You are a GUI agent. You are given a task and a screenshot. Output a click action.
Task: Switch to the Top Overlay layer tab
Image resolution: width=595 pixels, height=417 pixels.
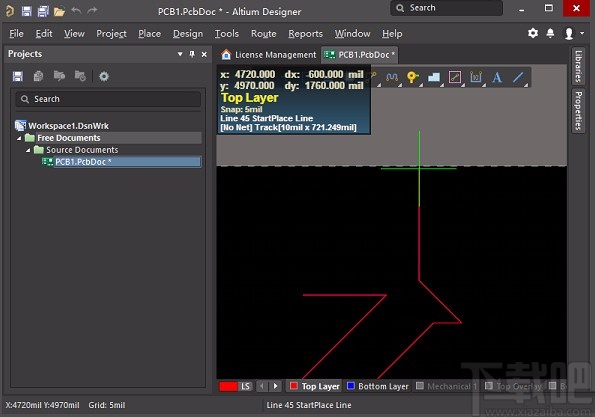[x=513, y=386]
